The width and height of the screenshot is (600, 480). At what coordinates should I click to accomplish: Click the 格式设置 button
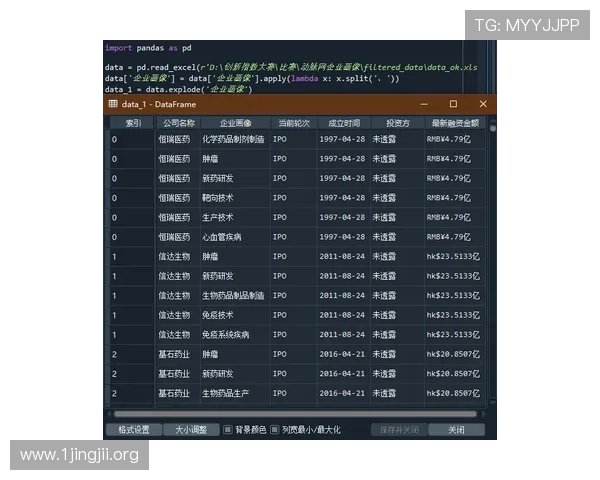click(x=134, y=430)
